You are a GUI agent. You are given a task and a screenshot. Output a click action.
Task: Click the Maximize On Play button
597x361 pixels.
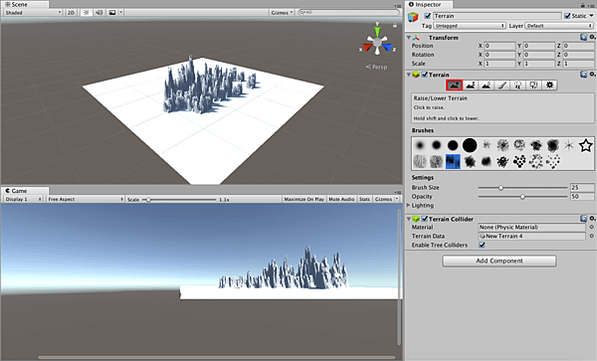point(304,199)
